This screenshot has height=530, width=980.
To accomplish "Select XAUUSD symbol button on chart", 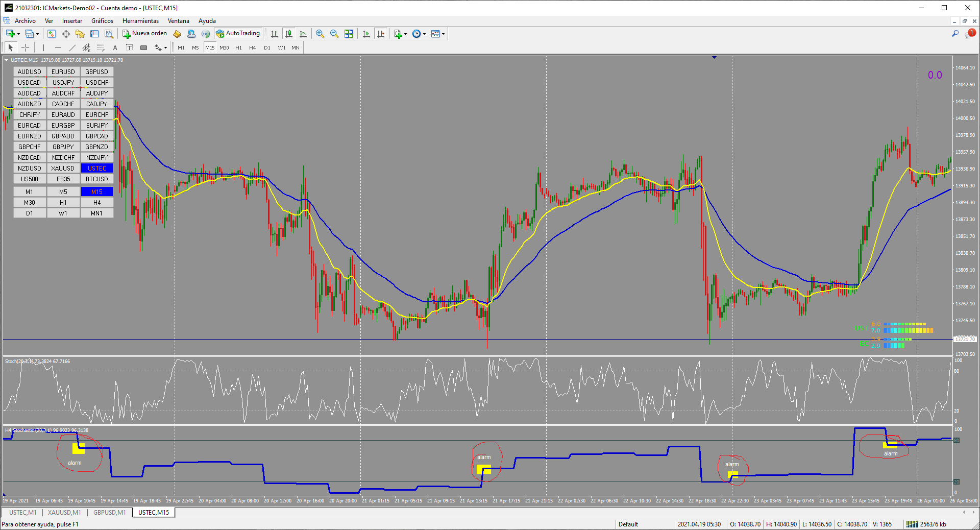I will click(x=63, y=168).
